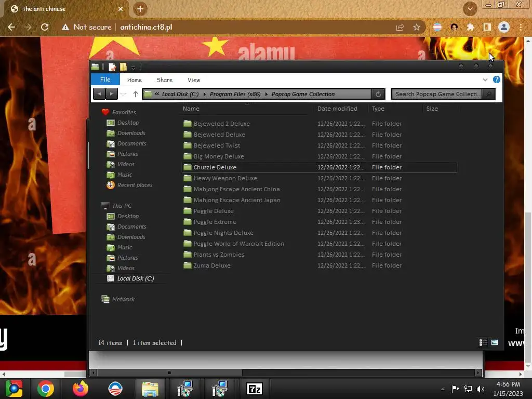Bookmark this page with the star
This screenshot has width=532, height=399.
click(416, 27)
